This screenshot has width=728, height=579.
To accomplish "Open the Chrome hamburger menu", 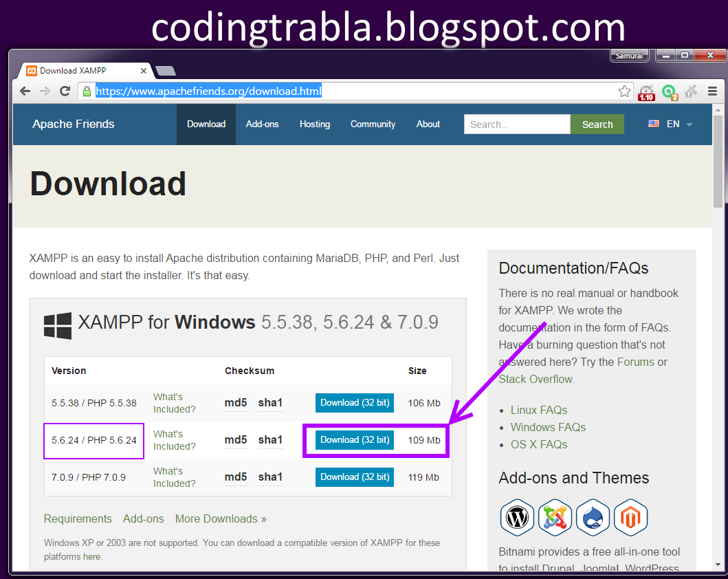I will point(712,91).
